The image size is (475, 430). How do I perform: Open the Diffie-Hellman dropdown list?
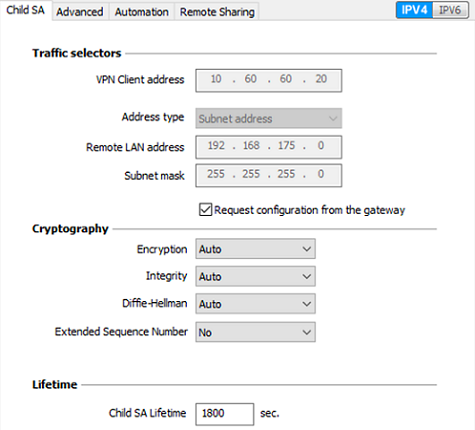255,304
